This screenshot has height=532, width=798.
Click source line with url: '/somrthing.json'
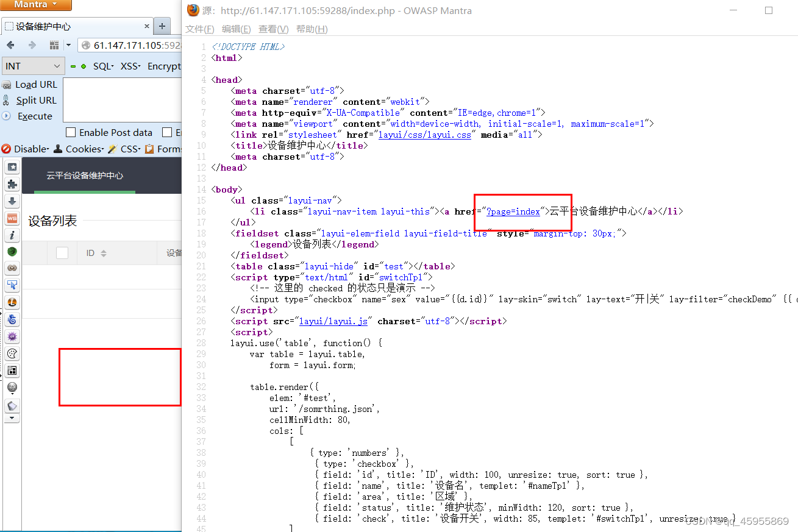pos(325,409)
